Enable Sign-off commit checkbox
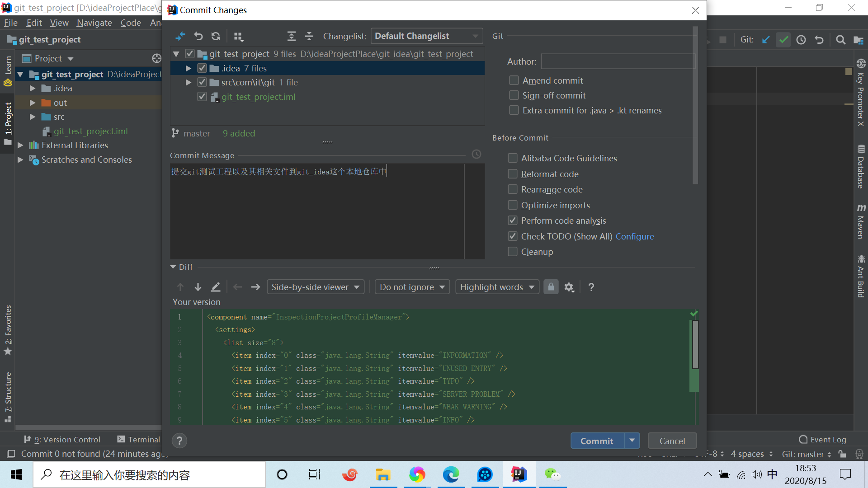This screenshot has width=868, height=488. point(514,95)
